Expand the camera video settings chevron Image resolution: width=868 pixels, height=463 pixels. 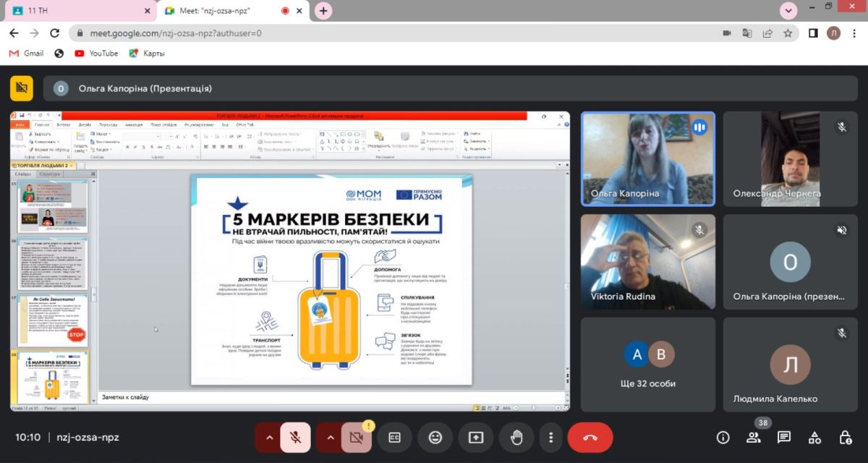pos(330,438)
